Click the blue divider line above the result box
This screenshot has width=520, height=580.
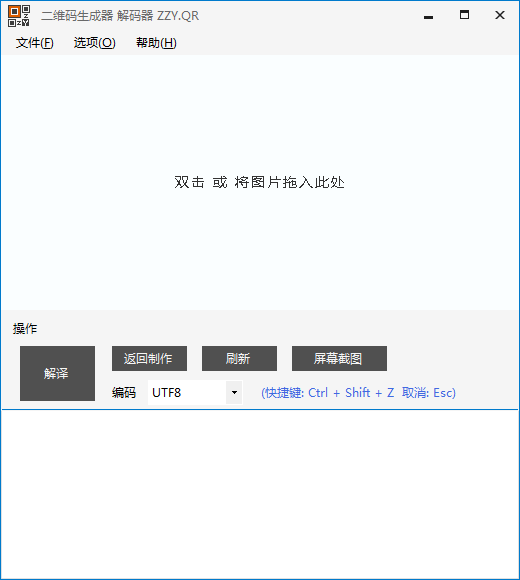[260, 409]
